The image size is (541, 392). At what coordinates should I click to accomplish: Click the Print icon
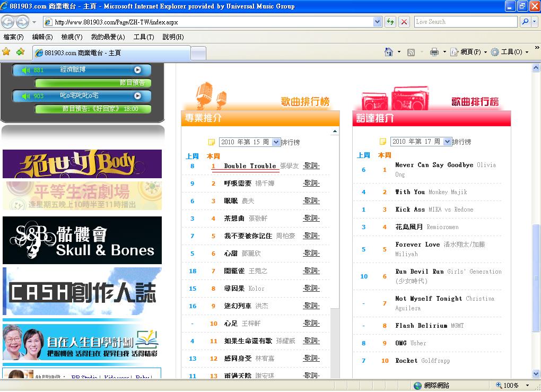click(x=434, y=52)
